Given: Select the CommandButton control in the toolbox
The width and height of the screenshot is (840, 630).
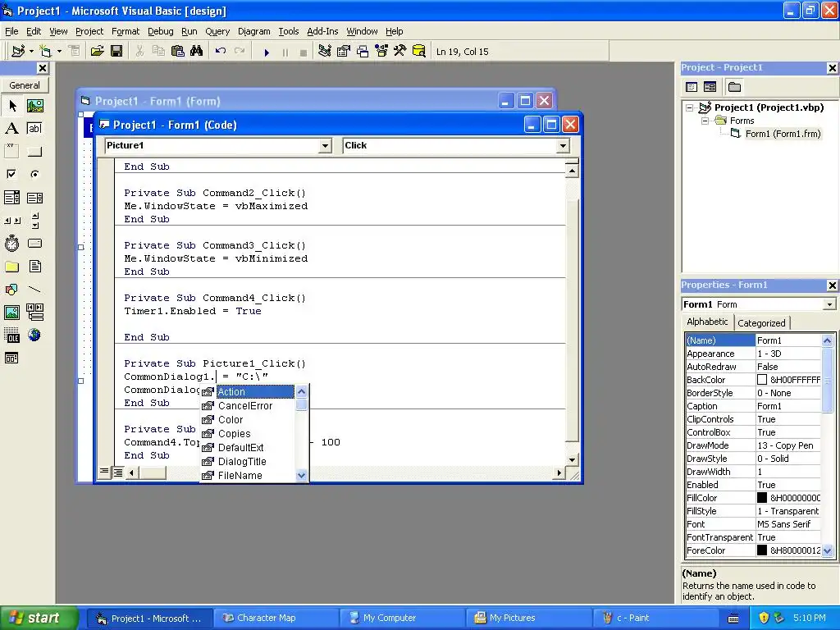Looking at the screenshot, I should 34,151.
